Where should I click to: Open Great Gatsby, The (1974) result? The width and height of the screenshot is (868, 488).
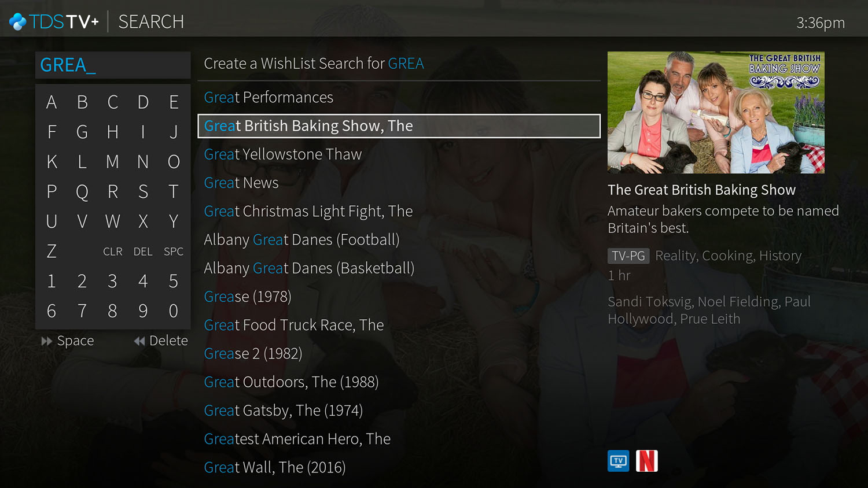(399, 411)
